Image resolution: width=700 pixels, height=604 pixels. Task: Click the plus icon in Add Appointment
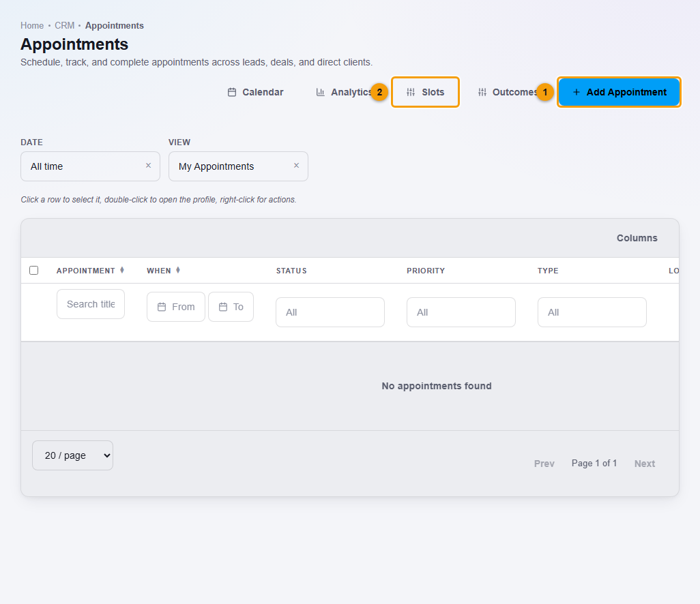point(577,92)
